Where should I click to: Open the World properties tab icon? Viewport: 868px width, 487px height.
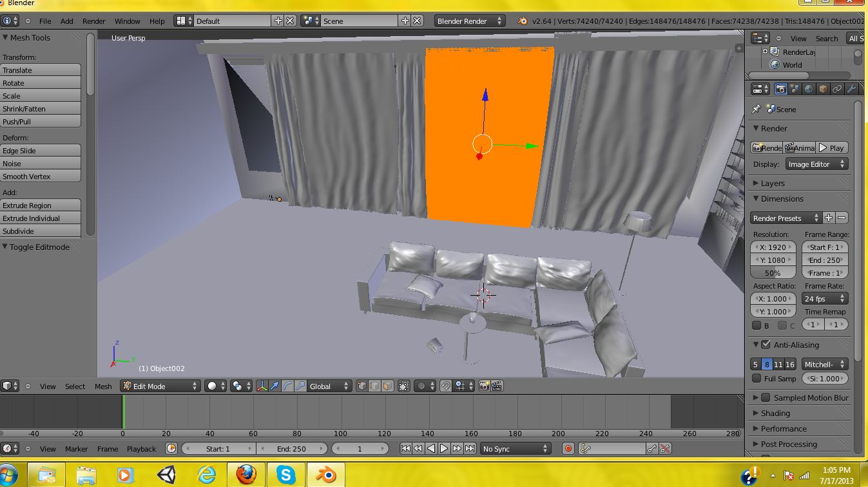[809, 90]
